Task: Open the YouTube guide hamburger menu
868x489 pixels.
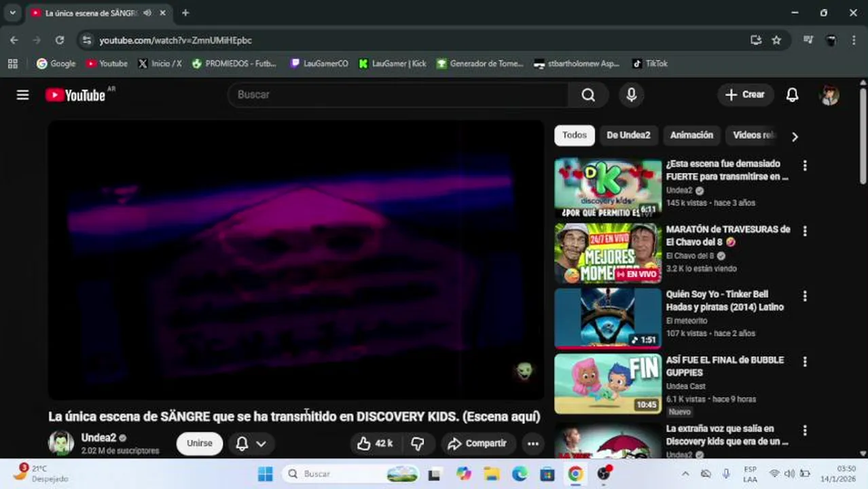Action: (22, 95)
